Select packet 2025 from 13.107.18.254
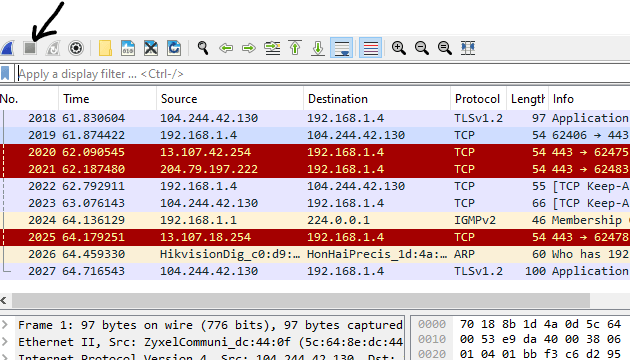This screenshot has height=360, width=630. (315, 237)
